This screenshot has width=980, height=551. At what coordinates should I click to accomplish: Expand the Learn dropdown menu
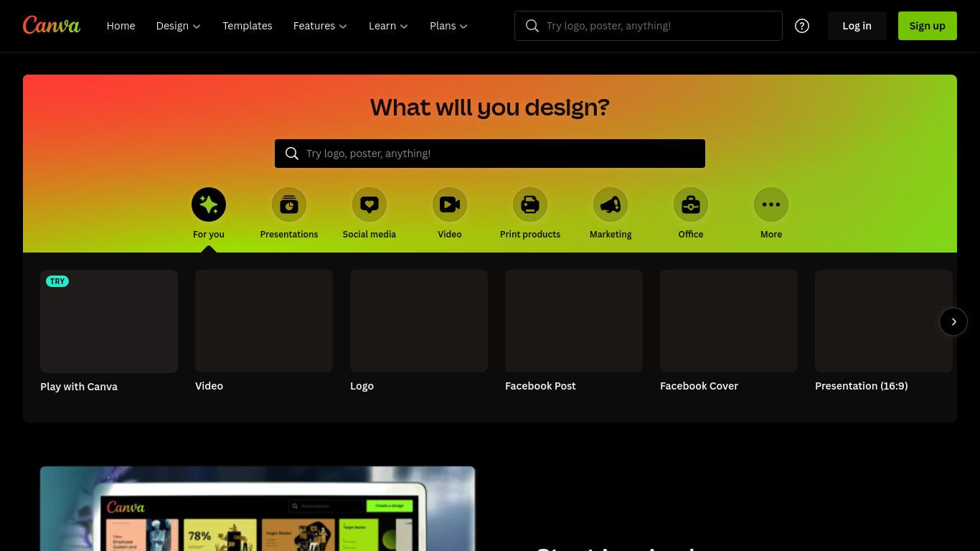click(388, 26)
